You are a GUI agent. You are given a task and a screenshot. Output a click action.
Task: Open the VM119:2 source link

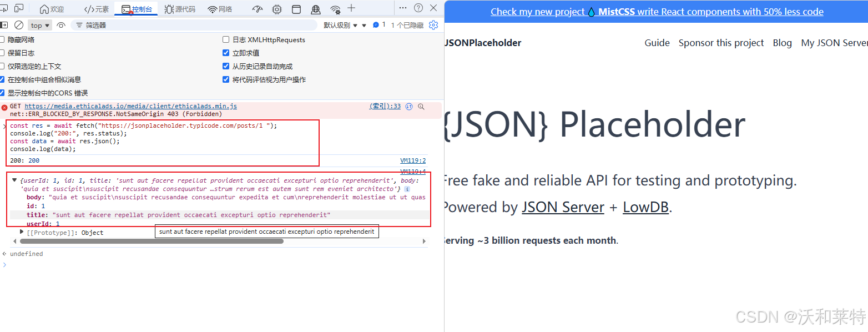pos(413,160)
